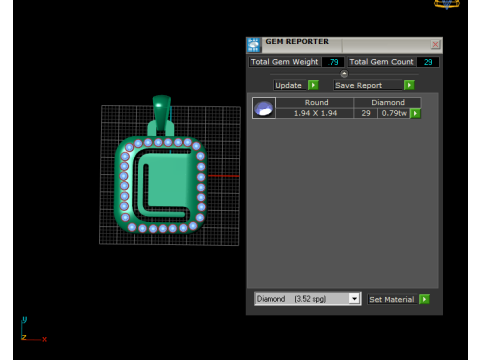Screen dimensions: 480x360
Task: Click the '1.94 X 1.94' size cell
Action: 315,113
